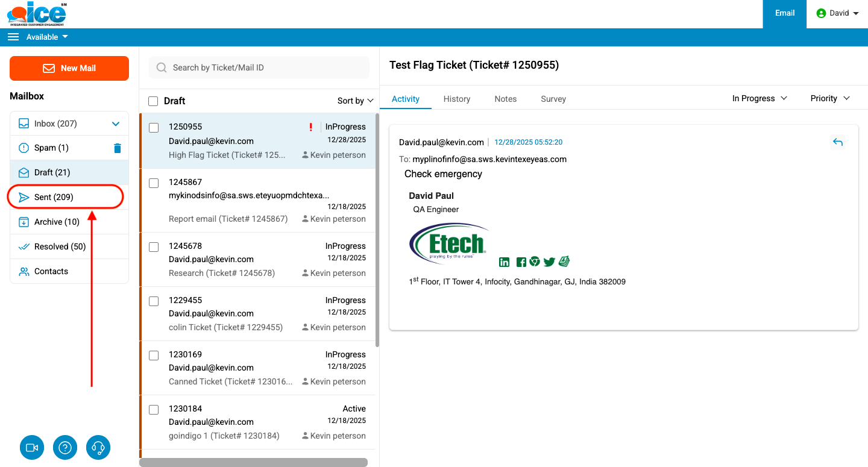Image resolution: width=868 pixels, height=467 pixels.
Task: Switch to the History tab
Action: point(456,99)
